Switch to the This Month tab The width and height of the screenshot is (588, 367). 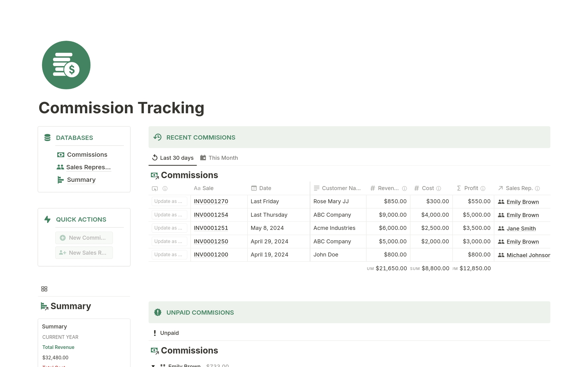[x=223, y=158]
